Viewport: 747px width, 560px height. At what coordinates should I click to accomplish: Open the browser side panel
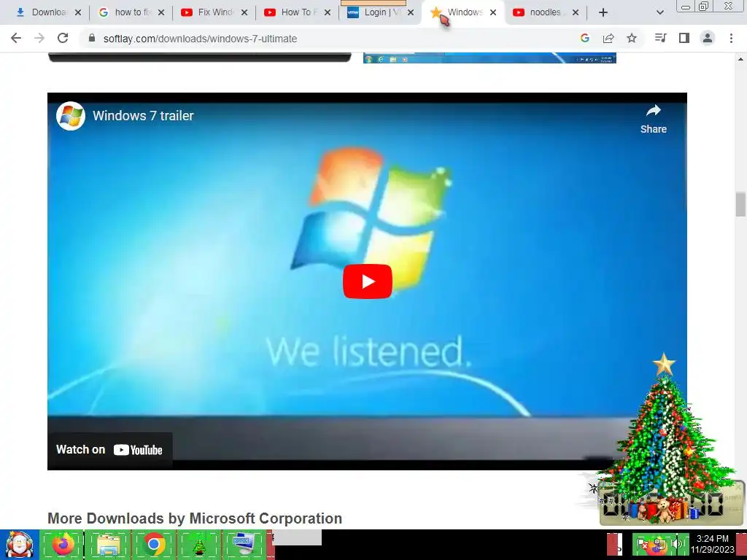click(684, 38)
